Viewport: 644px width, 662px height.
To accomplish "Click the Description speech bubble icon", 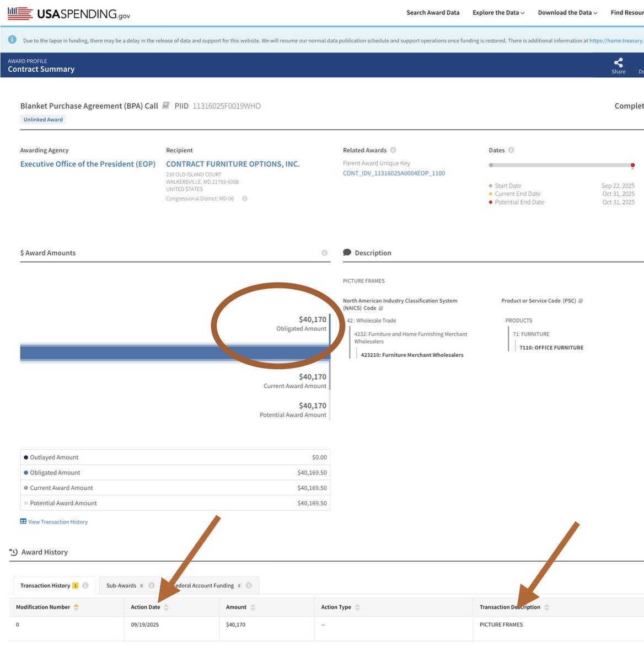I will click(347, 253).
